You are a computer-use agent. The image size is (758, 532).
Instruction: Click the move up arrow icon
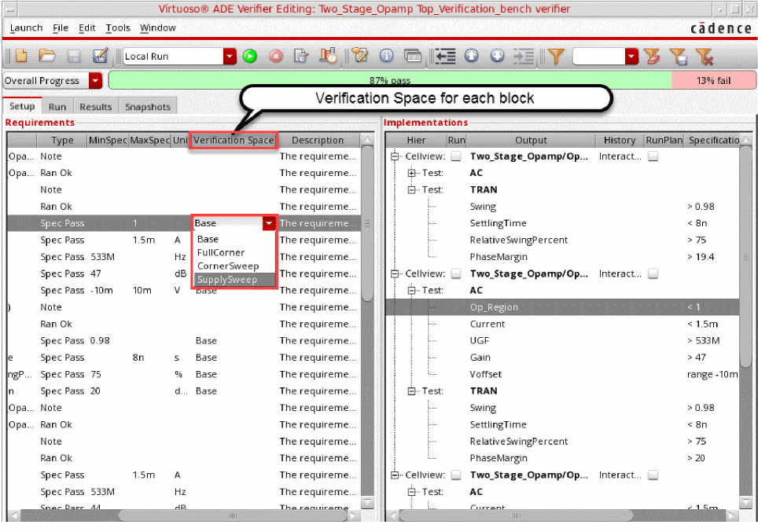(x=471, y=56)
